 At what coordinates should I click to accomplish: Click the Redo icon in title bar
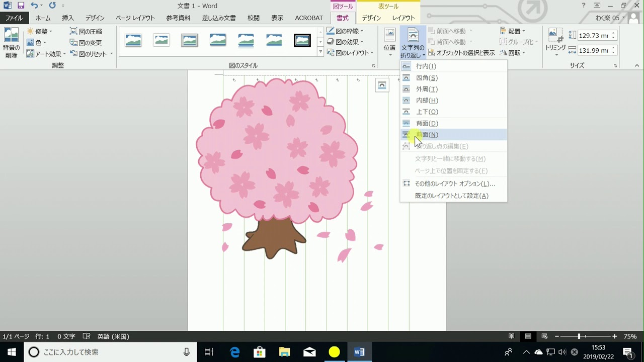52,6
